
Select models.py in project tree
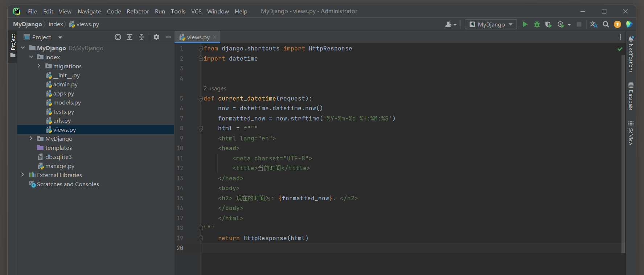tap(63, 102)
